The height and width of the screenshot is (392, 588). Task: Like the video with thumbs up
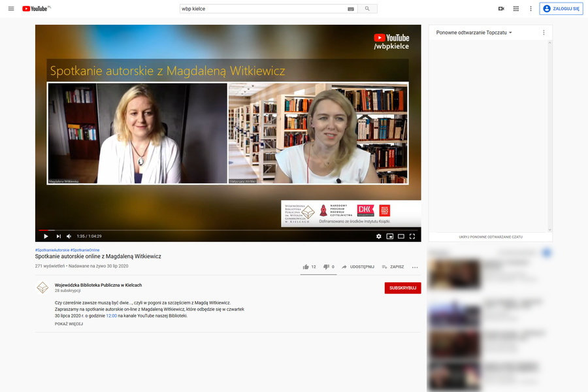click(306, 267)
